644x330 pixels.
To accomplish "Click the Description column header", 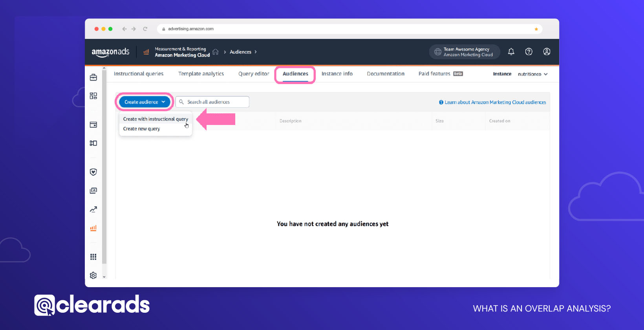I will click(x=291, y=121).
